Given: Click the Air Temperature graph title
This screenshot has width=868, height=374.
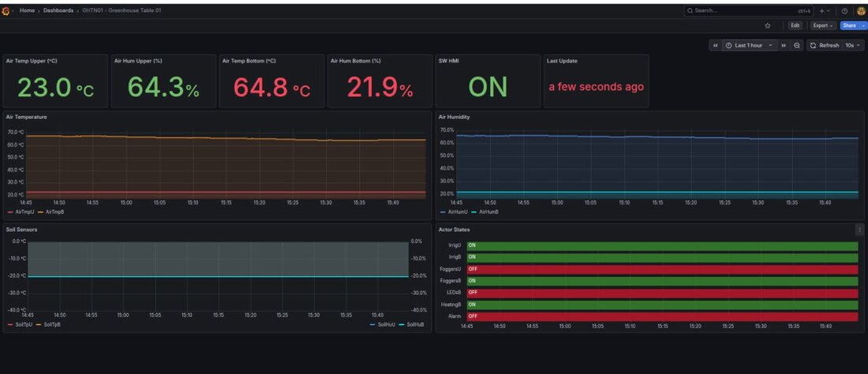Looking at the screenshot, I should (x=27, y=117).
